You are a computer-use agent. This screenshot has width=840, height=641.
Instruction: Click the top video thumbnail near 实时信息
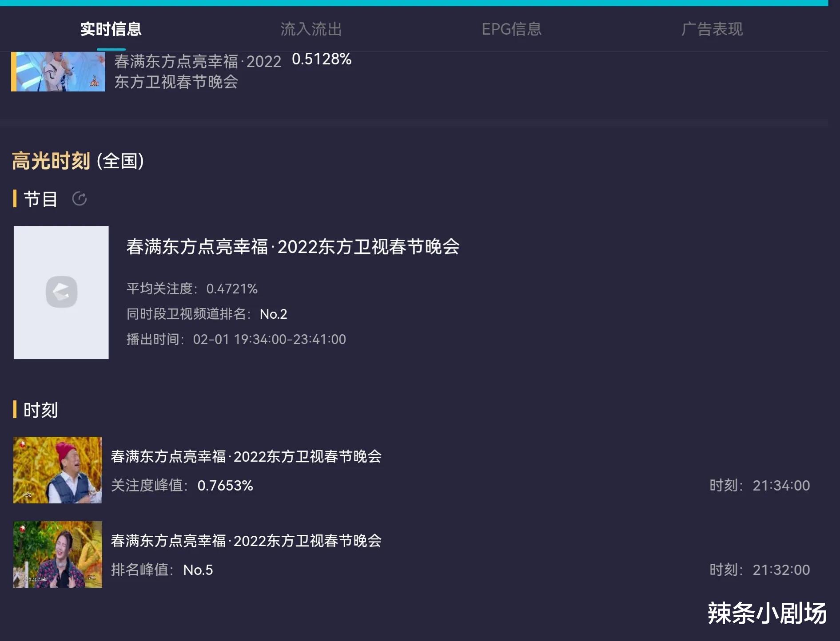(58, 71)
